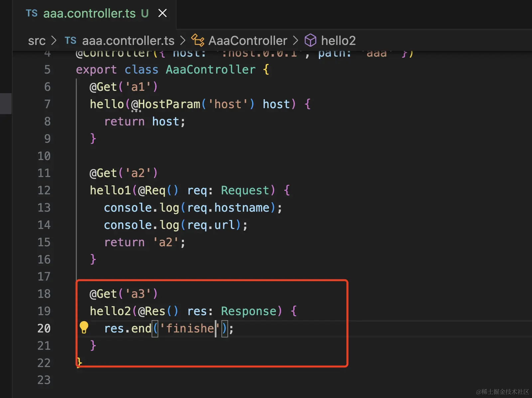Click the 'Request' type on line 12
Screen dimensions: 532x398
[245, 190]
